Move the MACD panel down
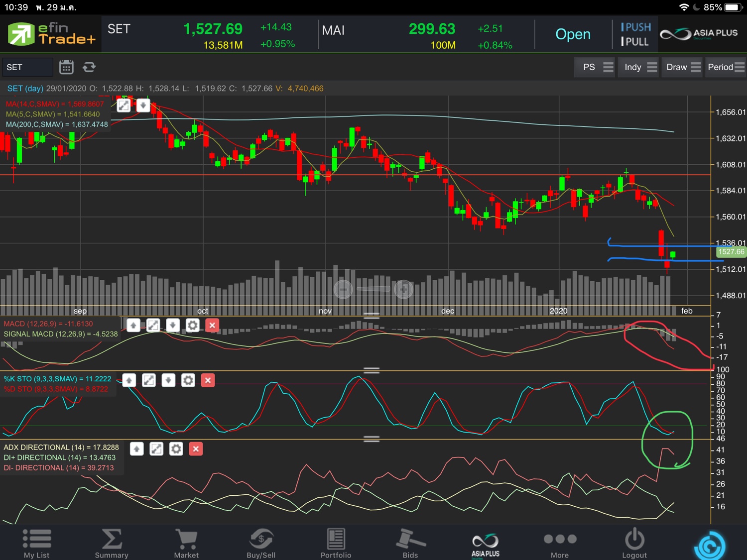This screenshot has height=560, width=747. [x=172, y=326]
